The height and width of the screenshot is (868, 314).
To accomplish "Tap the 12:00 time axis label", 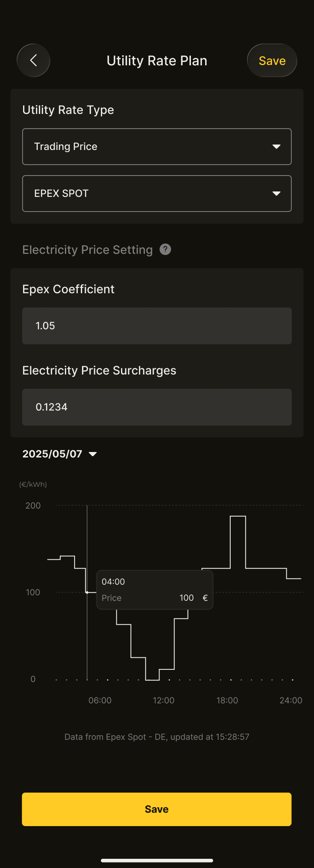I will tap(164, 700).
